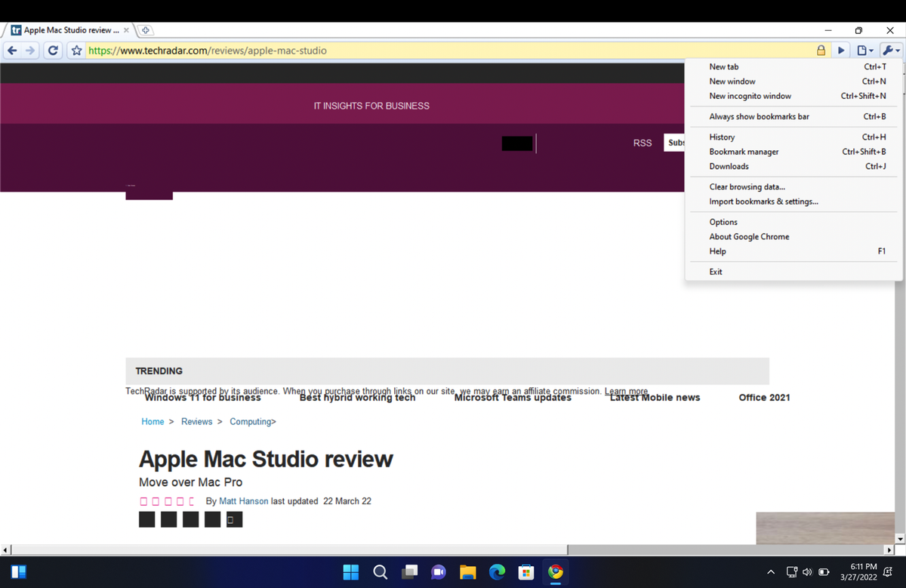Viewport: 906px width, 588px height.
Task: Select Import bookmarks & settings entry
Action: 794,202
